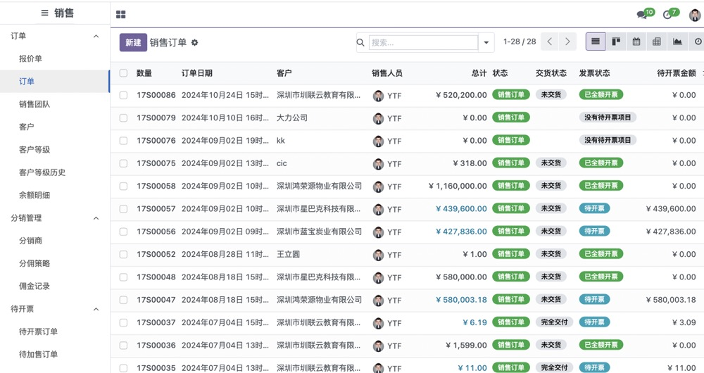Image resolution: width=704 pixels, height=373 pixels.
Task: Open 待加售订单 in the sidebar
Action: (38, 354)
